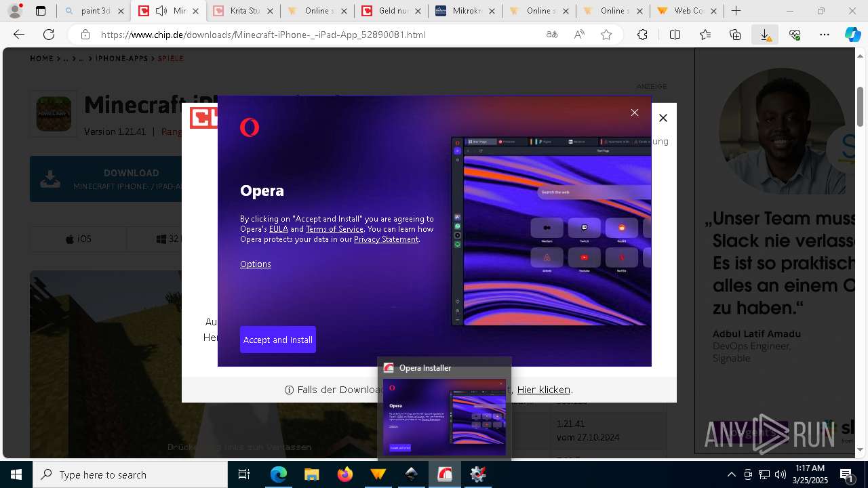The height and width of the screenshot is (488, 868).
Task: Select the iOS platform tab
Action: click(79, 239)
